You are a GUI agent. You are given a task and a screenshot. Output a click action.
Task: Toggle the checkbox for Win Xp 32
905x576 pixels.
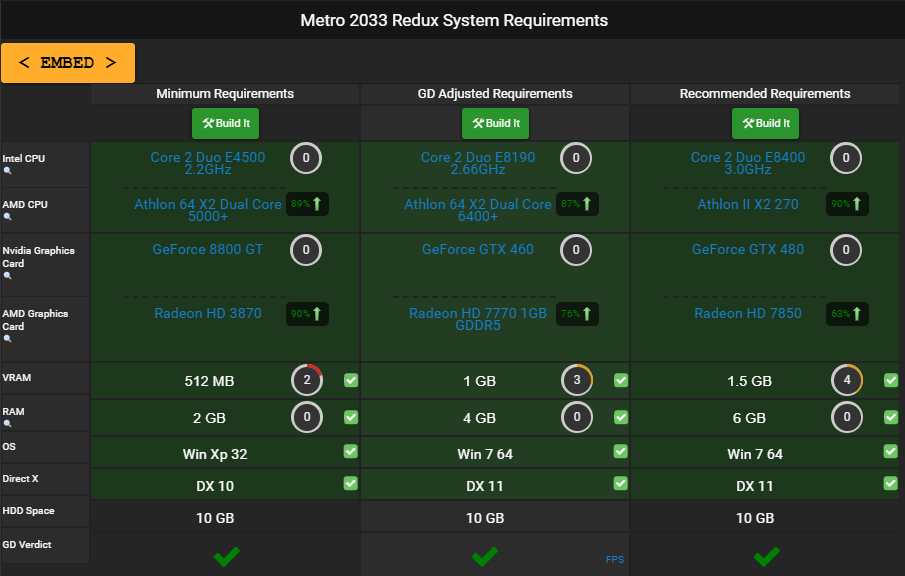click(351, 451)
